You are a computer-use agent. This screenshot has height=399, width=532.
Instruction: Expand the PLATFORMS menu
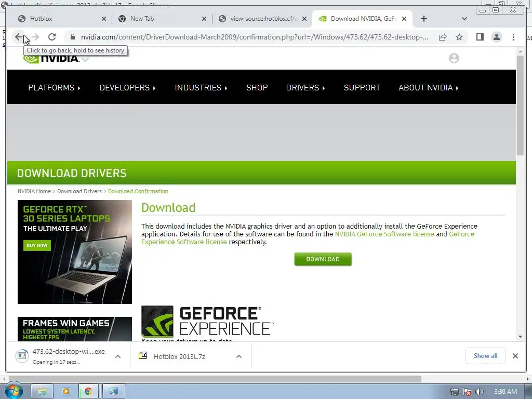point(54,87)
